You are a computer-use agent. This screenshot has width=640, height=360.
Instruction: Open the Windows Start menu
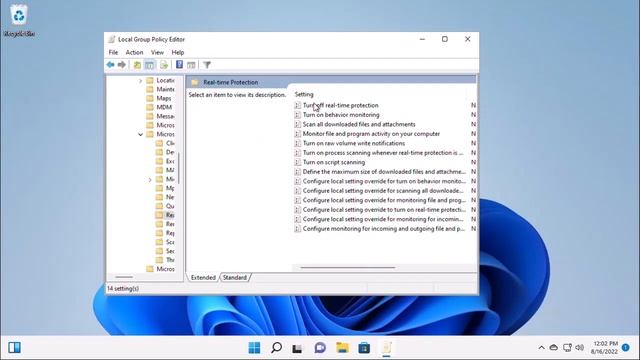coord(254,348)
